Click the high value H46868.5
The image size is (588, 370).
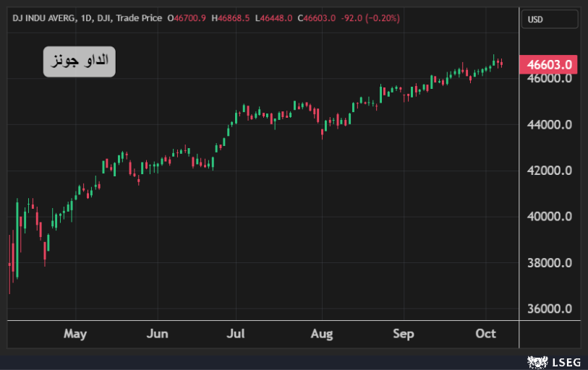click(x=230, y=17)
